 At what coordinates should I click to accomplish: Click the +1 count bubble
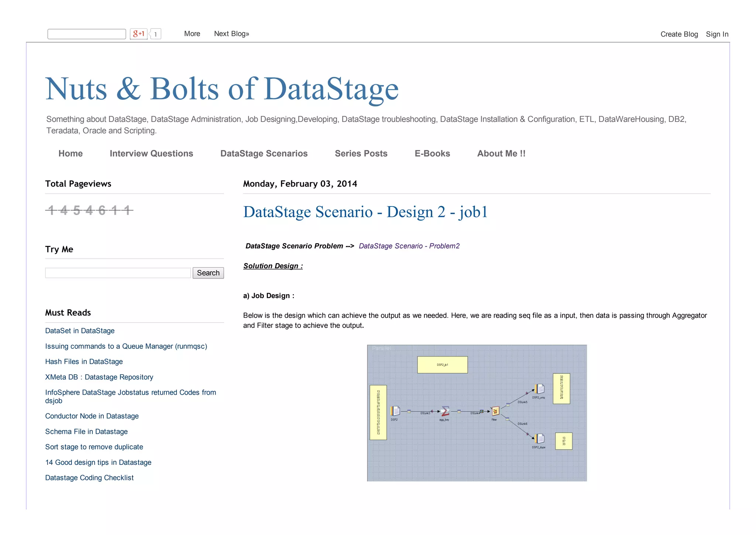(x=156, y=34)
